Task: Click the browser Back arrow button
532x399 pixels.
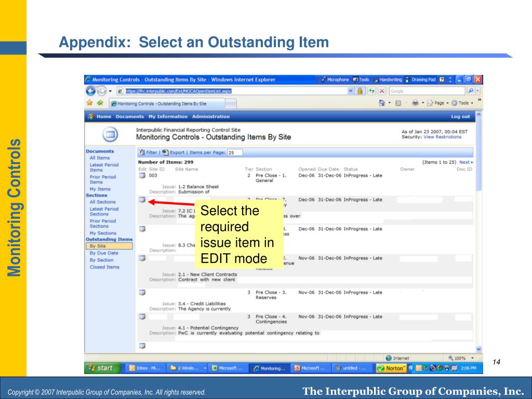Action: pyautogui.click(x=90, y=91)
